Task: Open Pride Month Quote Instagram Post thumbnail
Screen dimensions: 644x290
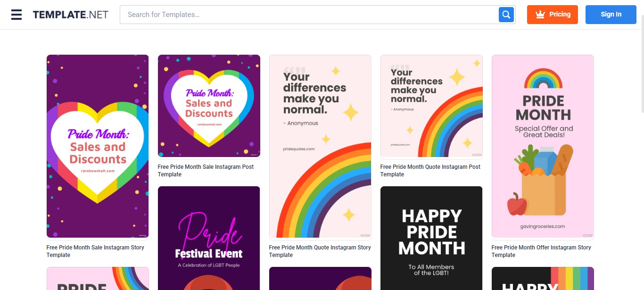Action: coord(431,106)
